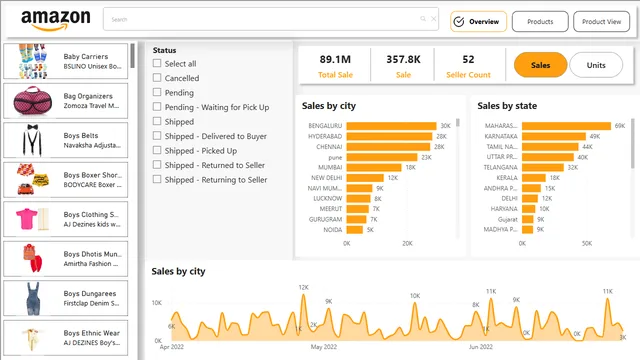Open the Product View tab

[601, 22]
